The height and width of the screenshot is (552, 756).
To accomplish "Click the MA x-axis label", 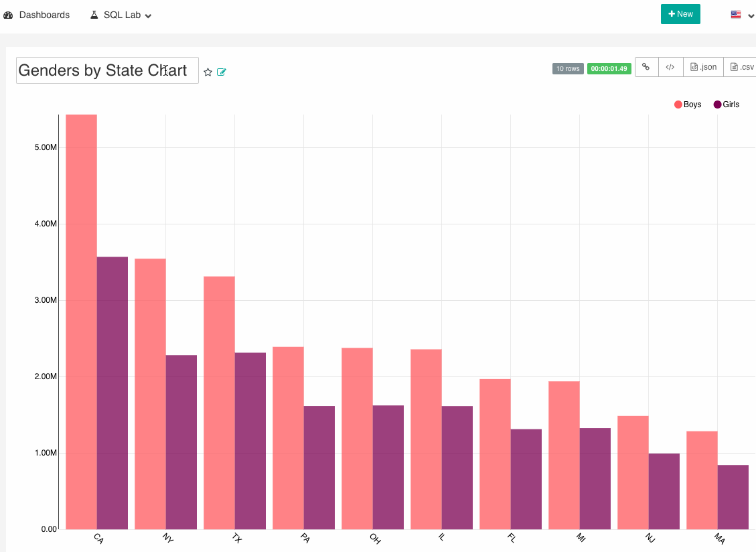I will pos(720,539).
